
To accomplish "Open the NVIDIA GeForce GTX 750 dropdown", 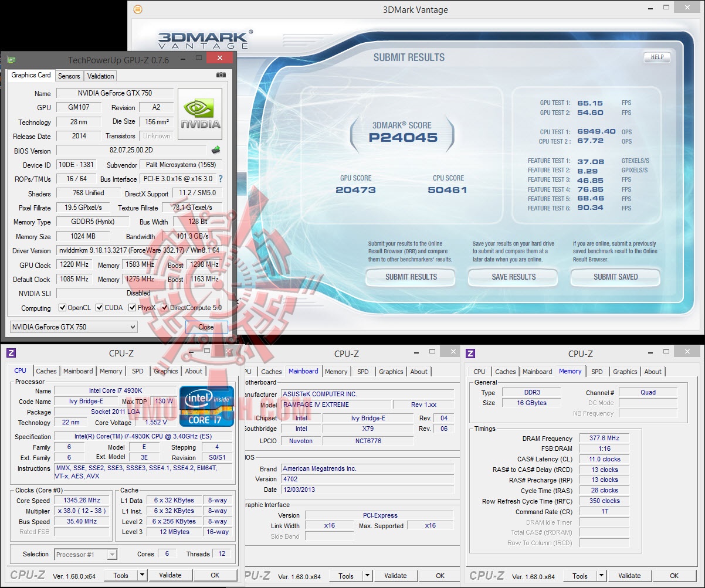I will (x=74, y=327).
